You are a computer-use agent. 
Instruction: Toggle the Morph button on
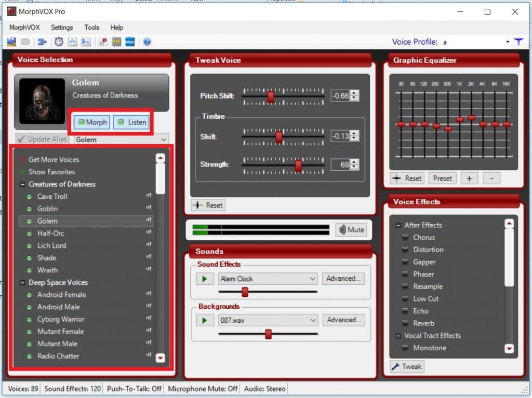pyautogui.click(x=92, y=122)
